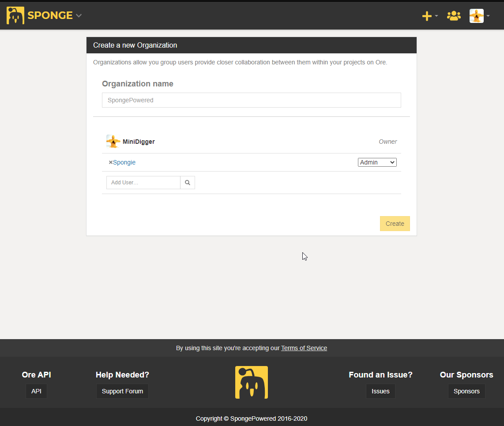
Task: Open the Admin role dropdown for Spongie
Action: tap(377, 162)
